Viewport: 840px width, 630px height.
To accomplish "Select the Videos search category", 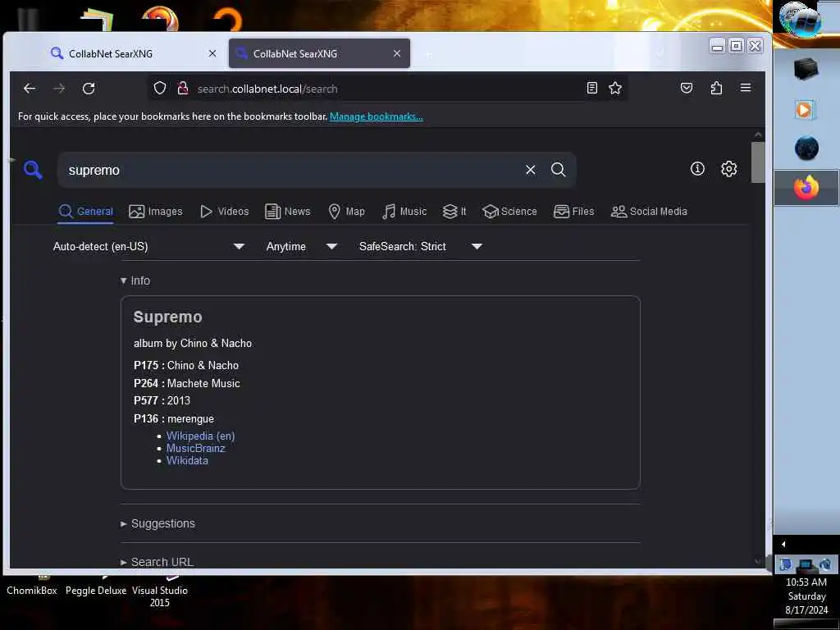I will click(225, 212).
